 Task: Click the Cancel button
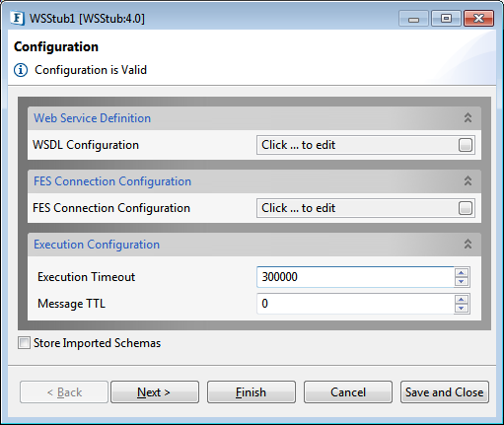348,392
